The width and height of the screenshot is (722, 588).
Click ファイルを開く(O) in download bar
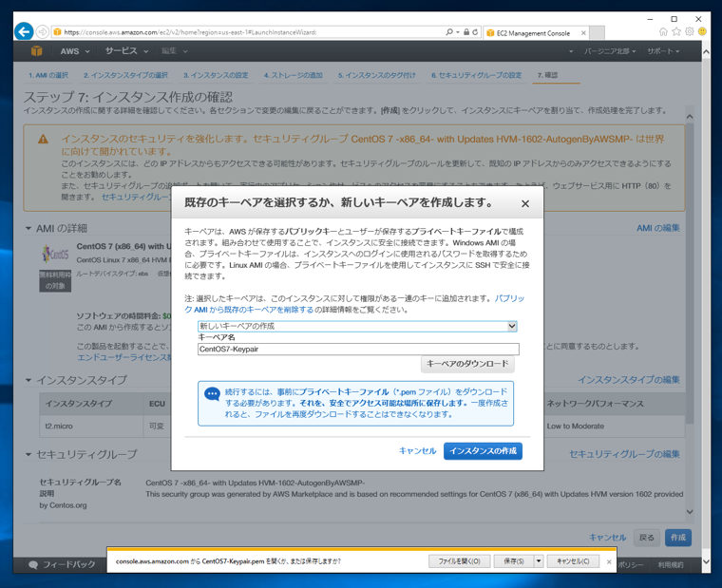pyautogui.click(x=459, y=561)
